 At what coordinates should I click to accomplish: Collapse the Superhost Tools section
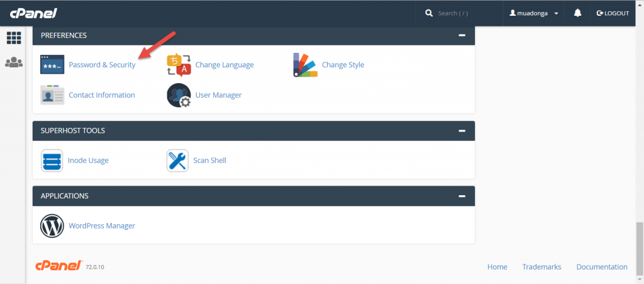462,131
